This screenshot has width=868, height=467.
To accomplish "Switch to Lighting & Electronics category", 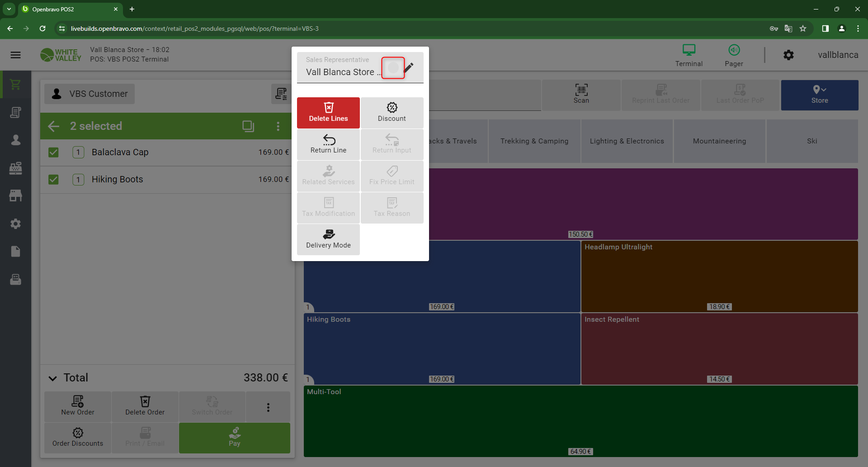I will (627, 141).
